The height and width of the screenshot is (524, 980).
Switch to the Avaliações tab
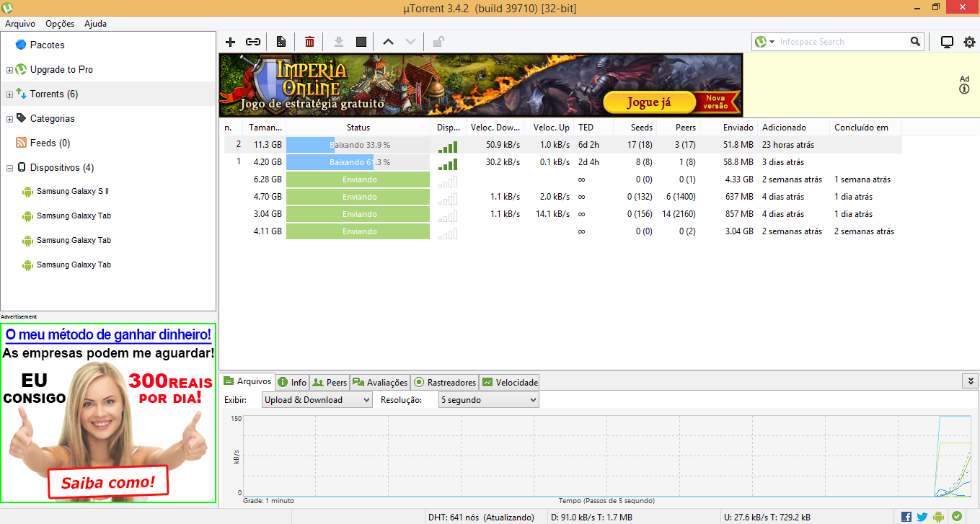380,382
